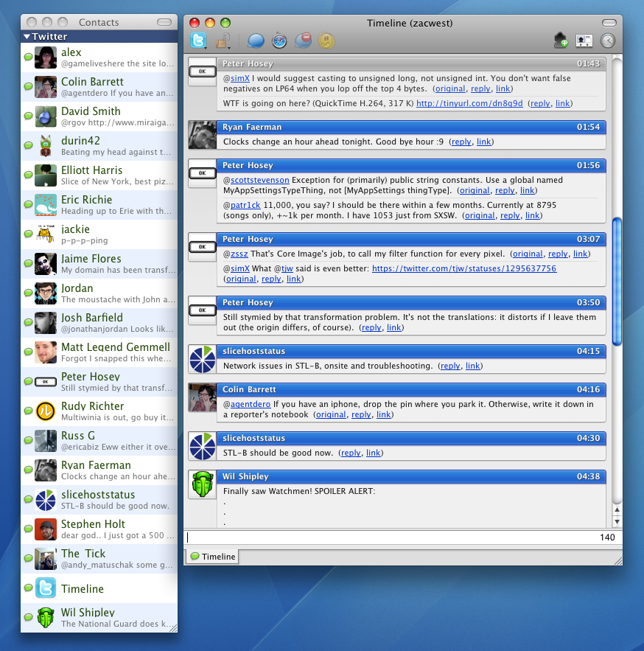Click the scrollbar down arrow
Image resolution: width=644 pixels, height=651 pixels.
pos(617,521)
